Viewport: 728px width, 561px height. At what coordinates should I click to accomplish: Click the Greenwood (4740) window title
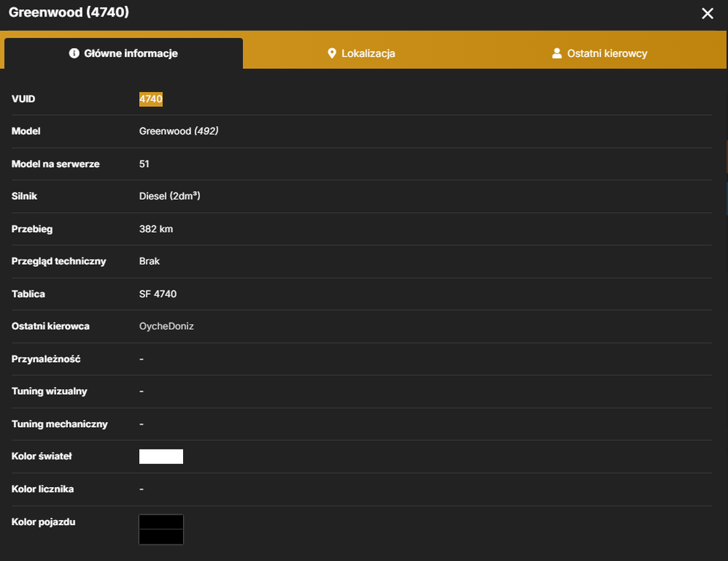(69, 12)
